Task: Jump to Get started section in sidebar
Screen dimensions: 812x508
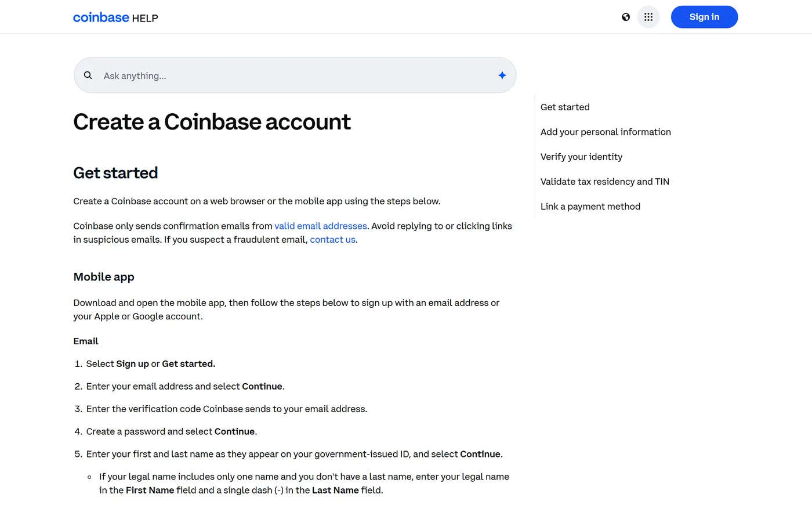Action: [565, 107]
